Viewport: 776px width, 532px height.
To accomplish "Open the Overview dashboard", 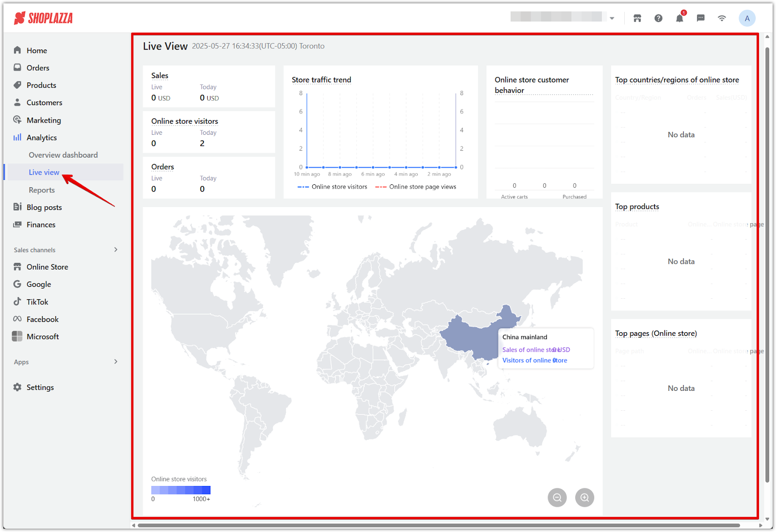I will pyautogui.click(x=63, y=155).
